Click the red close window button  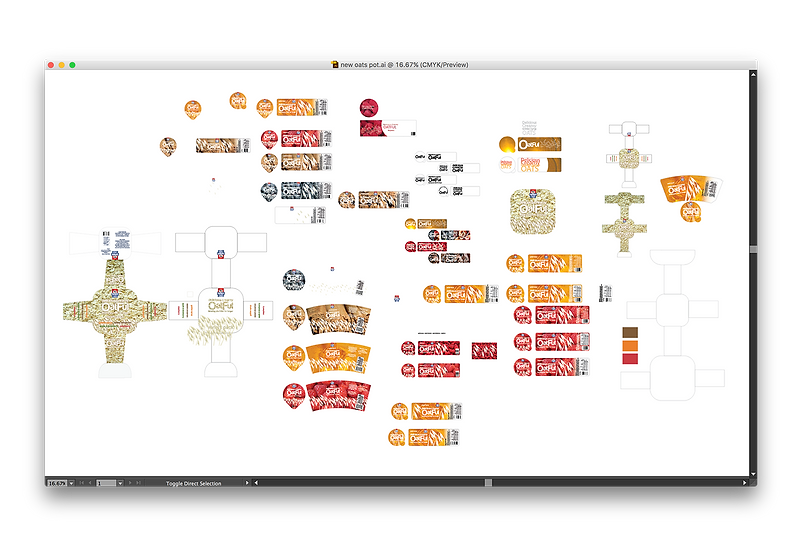click(51, 65)
